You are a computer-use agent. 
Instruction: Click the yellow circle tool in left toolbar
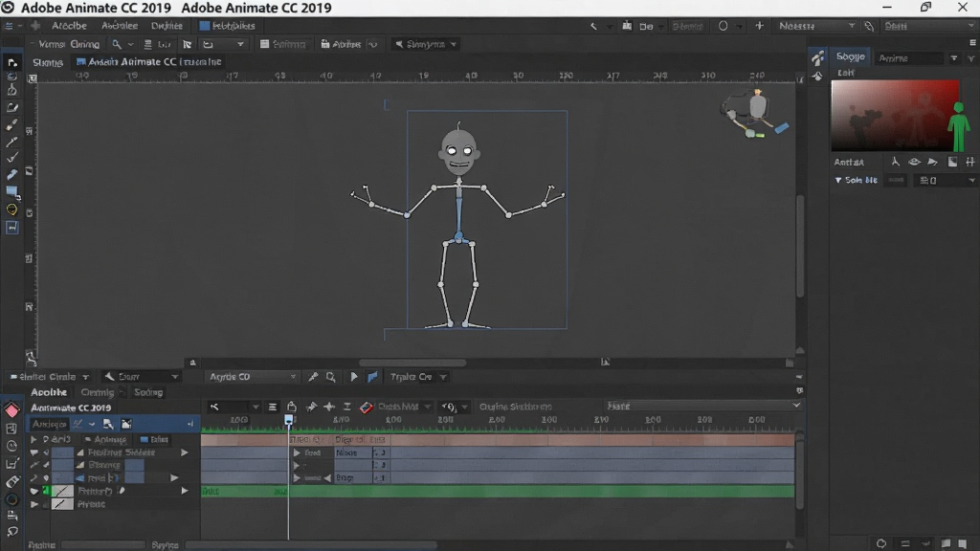coord(11,209)
